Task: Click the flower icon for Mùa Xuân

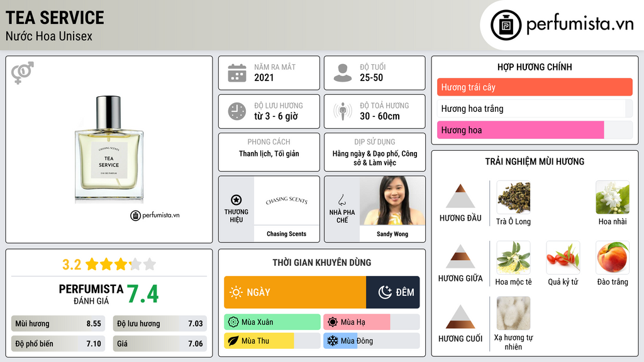Action: pos(233,322)
